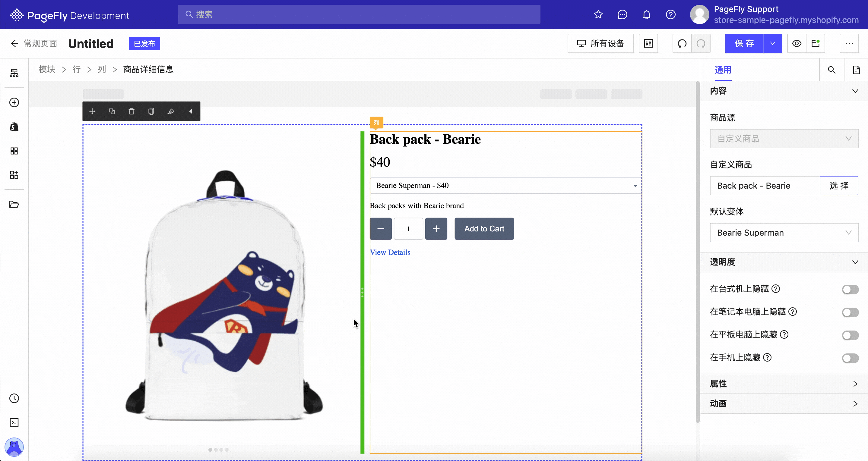Expand the 属性 section
The width and height of the screenshot is (868, 461).
tap(784, 384)
